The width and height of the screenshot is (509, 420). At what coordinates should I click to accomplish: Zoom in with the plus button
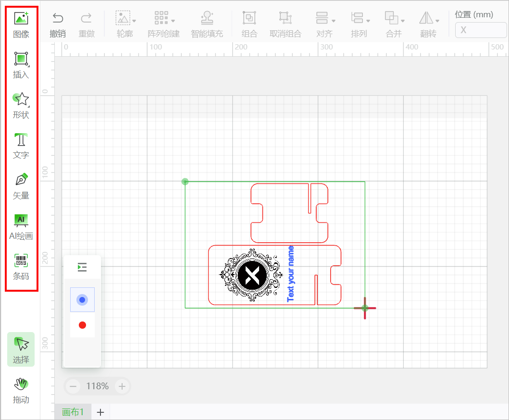(122, 386)
